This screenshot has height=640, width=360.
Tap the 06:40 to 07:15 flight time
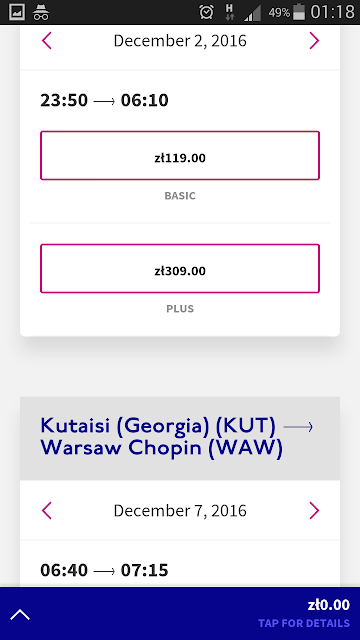[x=104, y=570]
